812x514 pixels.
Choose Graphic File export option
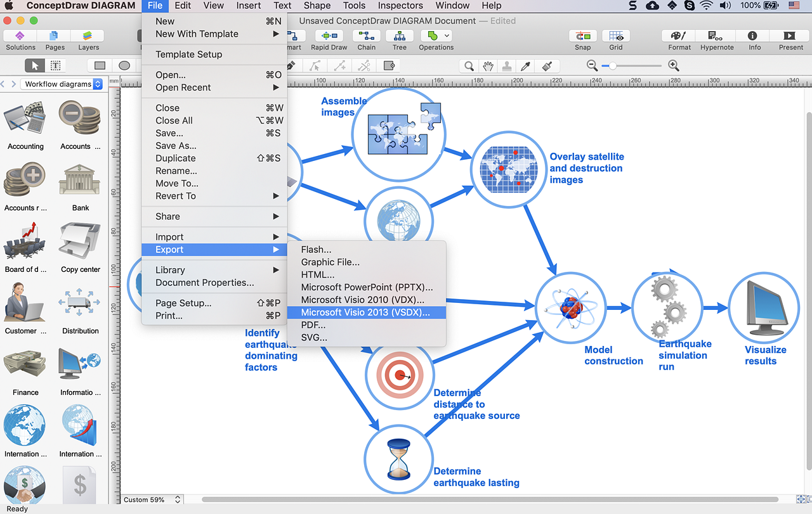click(x=367, y=262)
